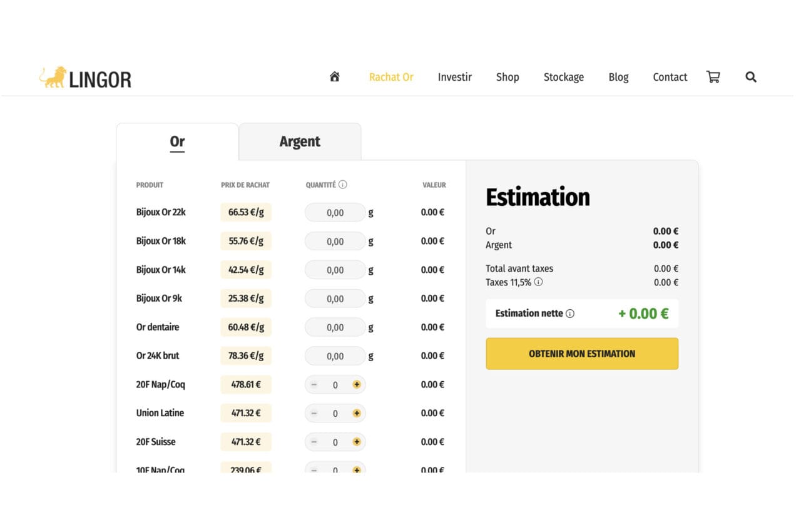Select the Or tab
801x532 pixels.
[177, 141]
